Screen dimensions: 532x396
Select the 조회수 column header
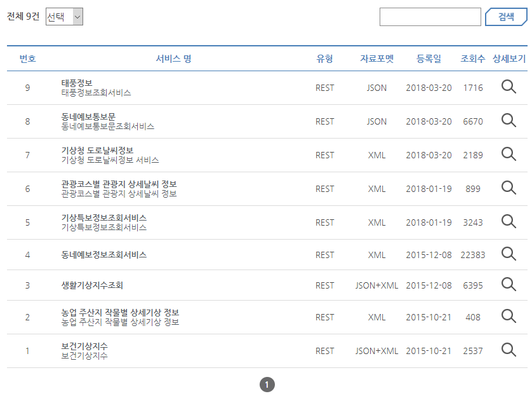pyautogui.click(x=472, y=58)
